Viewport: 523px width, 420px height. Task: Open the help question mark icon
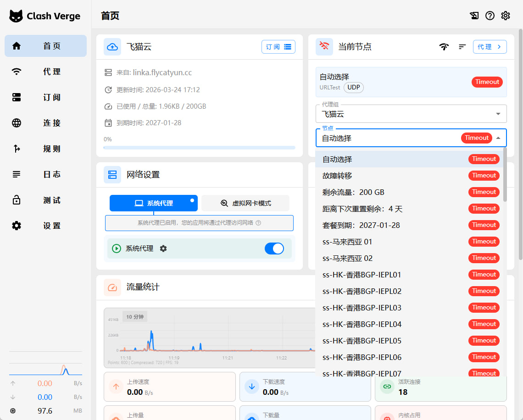pyautogui.click(x=490, y=16)
